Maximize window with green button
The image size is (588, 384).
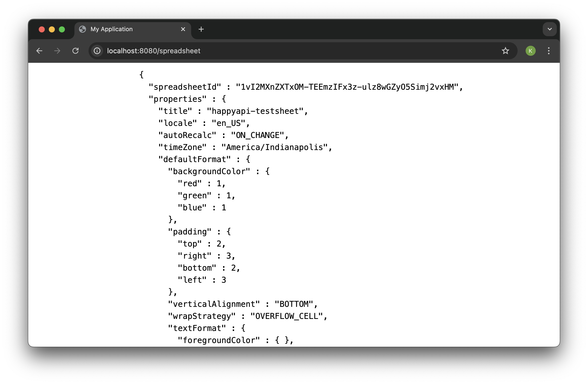click(62, 29)
